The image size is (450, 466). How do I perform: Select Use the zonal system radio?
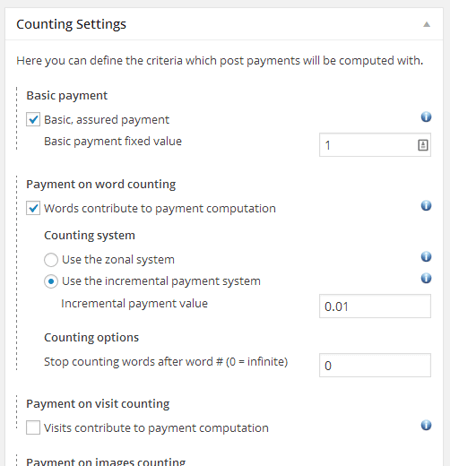(x=51, y=260)
